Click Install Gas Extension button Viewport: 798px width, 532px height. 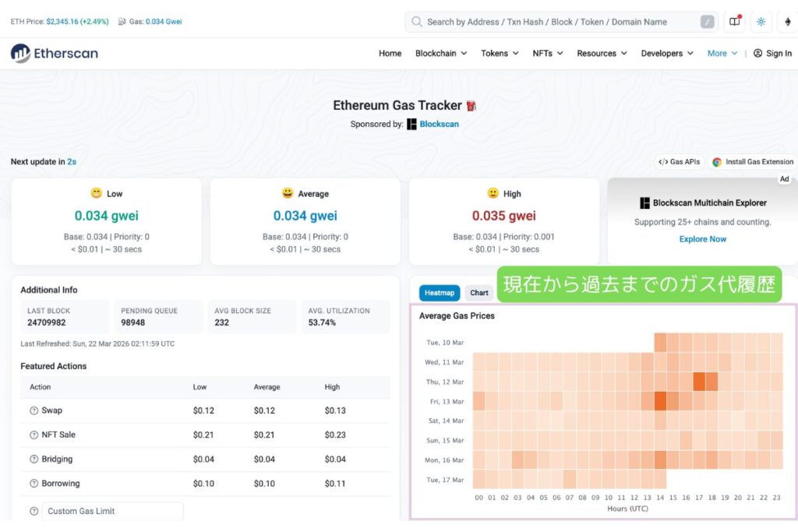[753, 162]
